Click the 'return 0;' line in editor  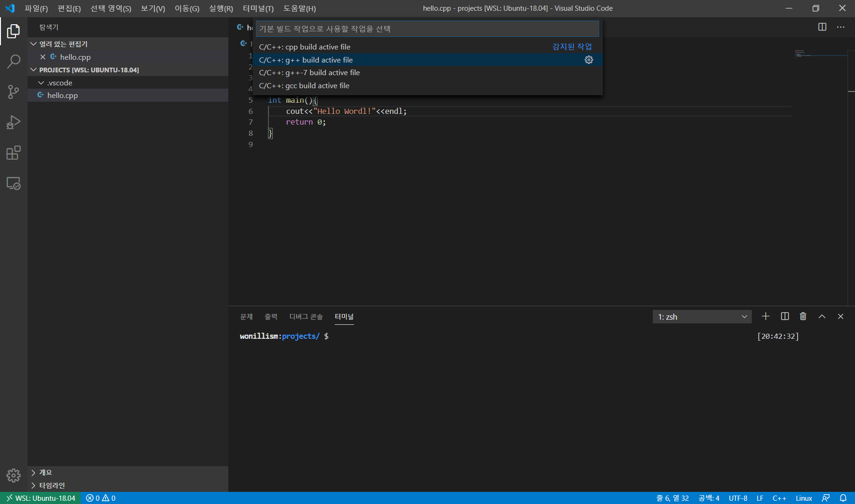point(306,122)
